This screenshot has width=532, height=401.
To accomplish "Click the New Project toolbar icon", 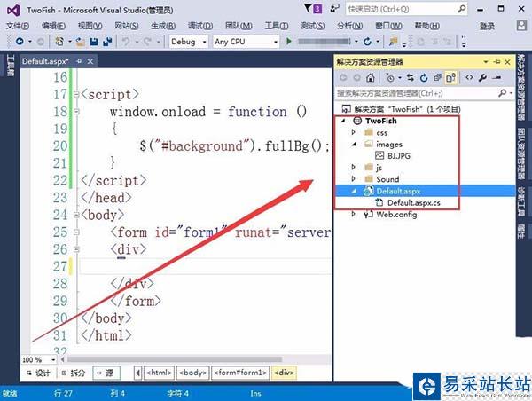I will pyautogui.click(x=59, y=42).
